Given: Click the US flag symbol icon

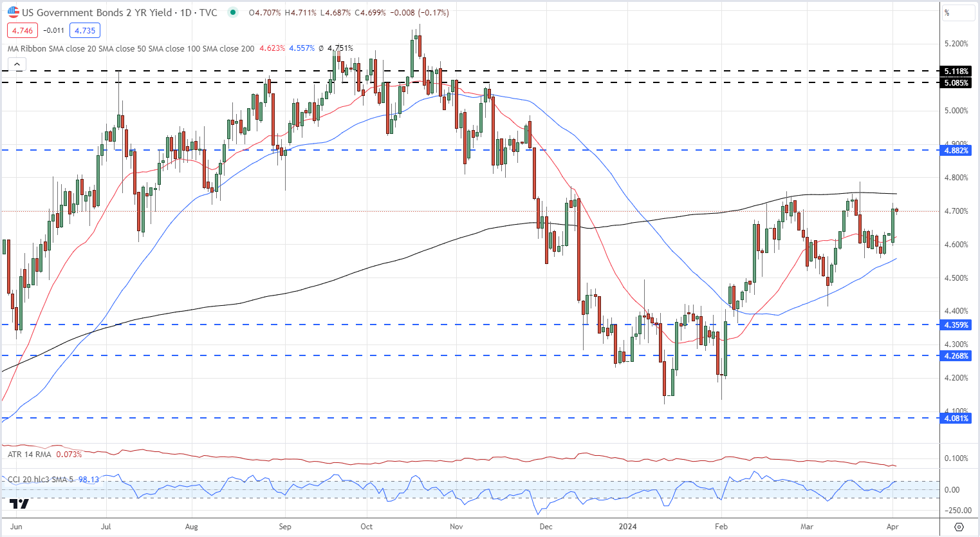Looking at the screenshot, I should coord(14,12).
